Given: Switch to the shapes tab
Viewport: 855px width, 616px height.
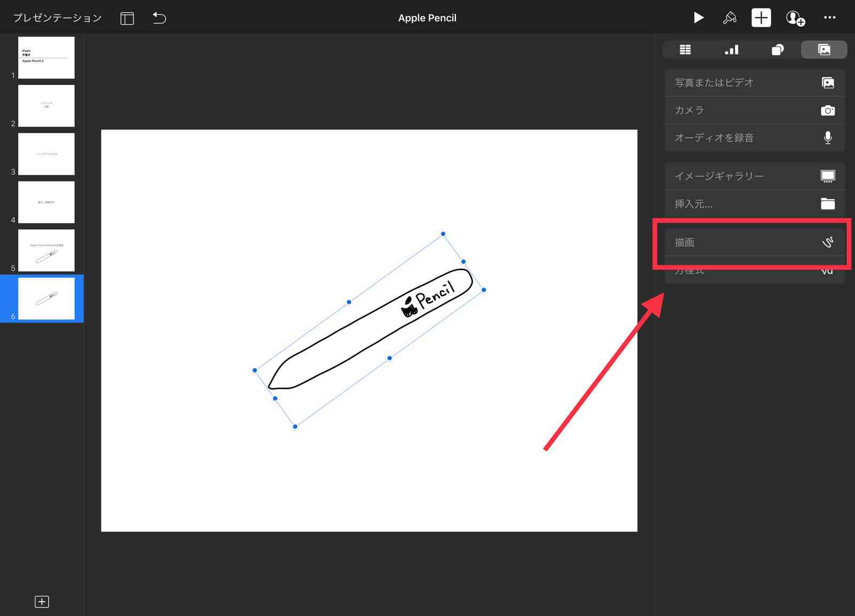Looking at the screenshot, I should (x=778, y=50).
